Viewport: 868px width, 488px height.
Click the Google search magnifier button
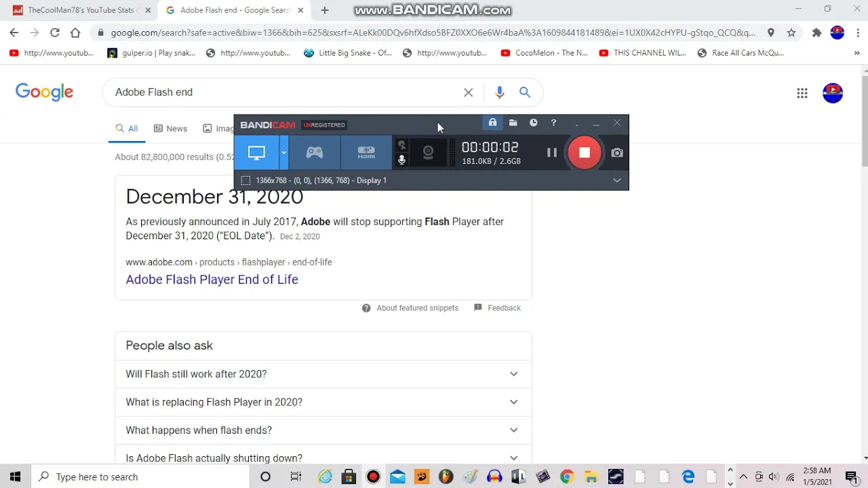[x=525, y=92]
